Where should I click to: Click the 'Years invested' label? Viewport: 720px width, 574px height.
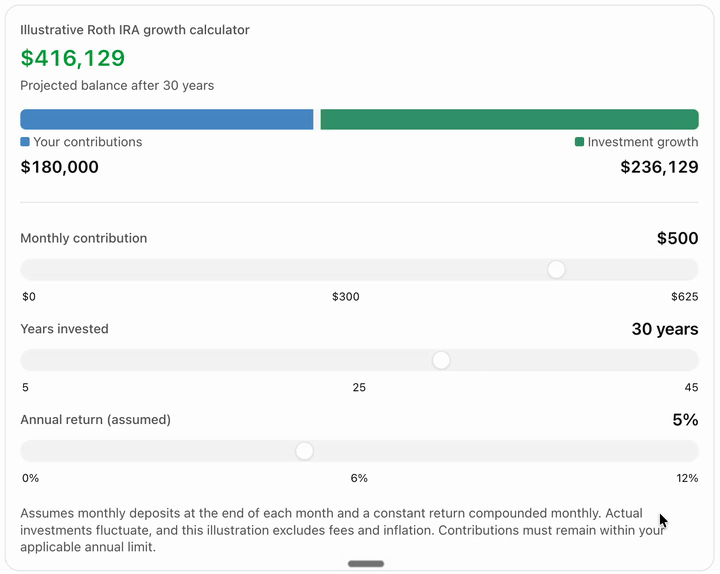(64, 329)
